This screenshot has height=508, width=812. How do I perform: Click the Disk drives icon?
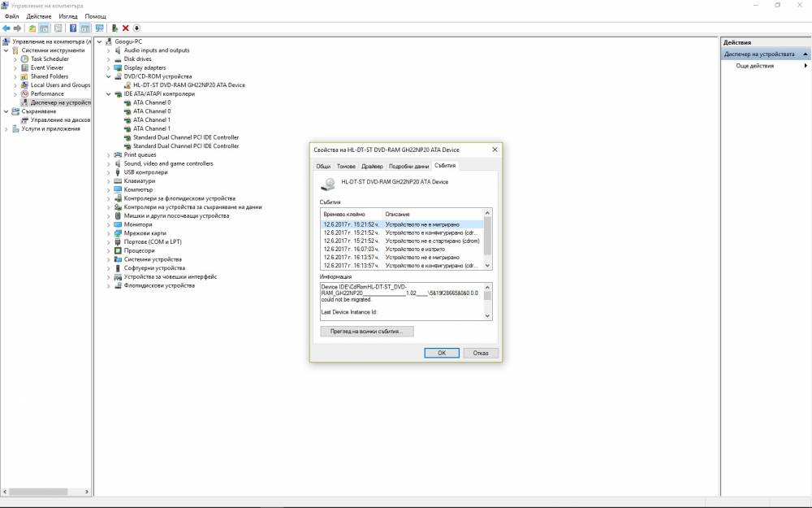[x=118, y=59]
